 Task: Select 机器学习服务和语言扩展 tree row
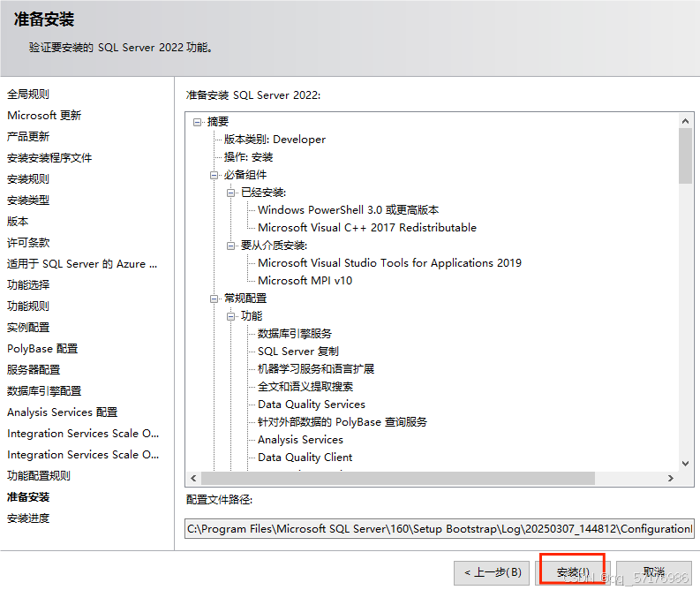coord(316,369)
